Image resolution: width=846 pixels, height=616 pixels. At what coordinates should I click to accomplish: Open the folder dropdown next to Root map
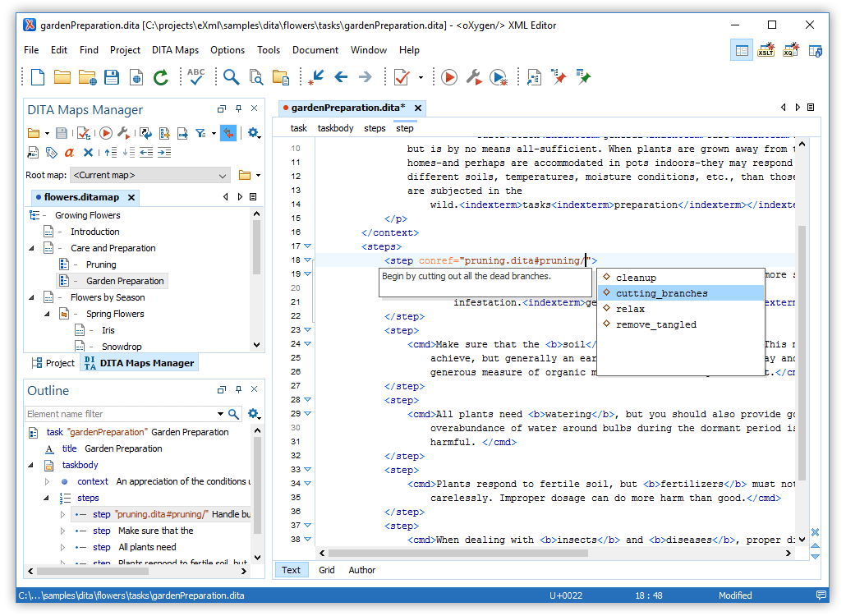click(x=258, y=175)
